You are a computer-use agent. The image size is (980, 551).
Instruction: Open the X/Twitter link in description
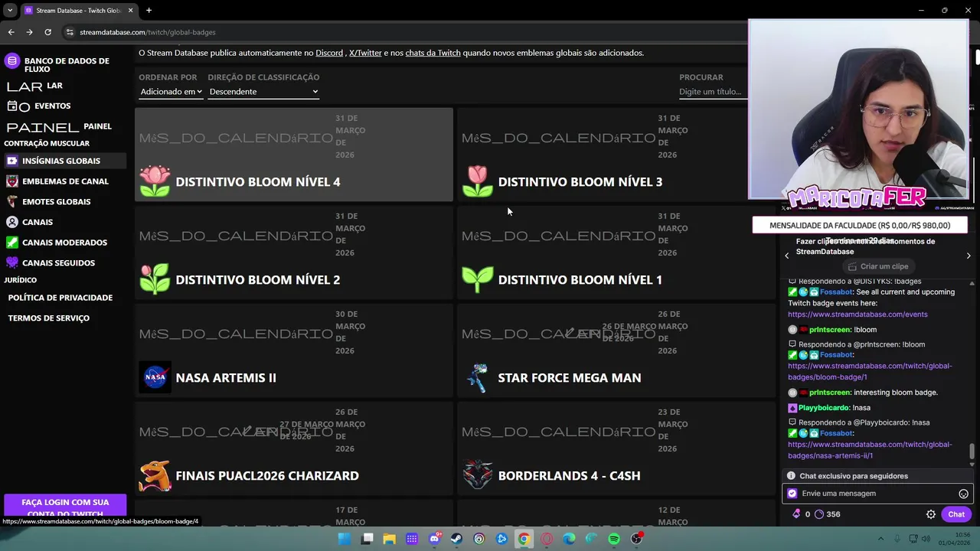[x=365, y=53]
